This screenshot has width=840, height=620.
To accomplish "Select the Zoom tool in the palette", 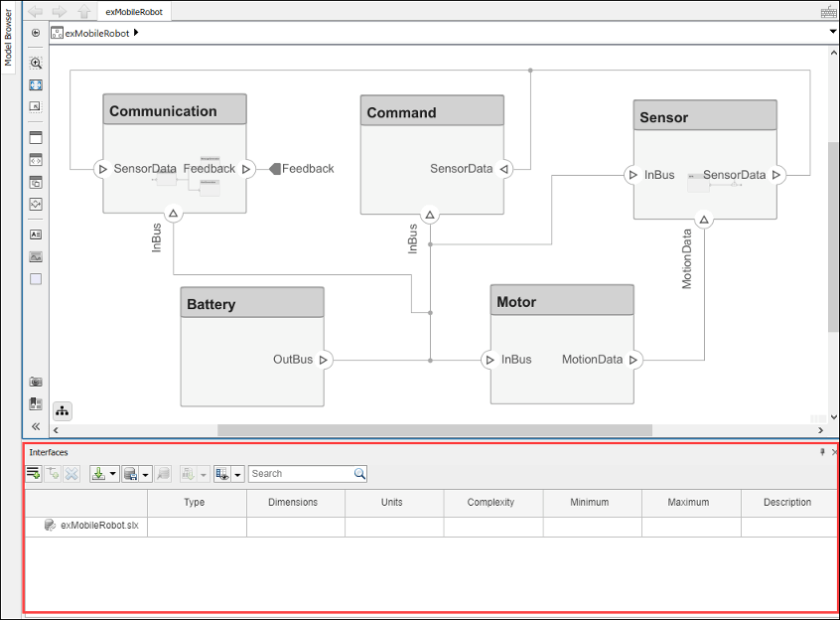I will tap(36, 62).
